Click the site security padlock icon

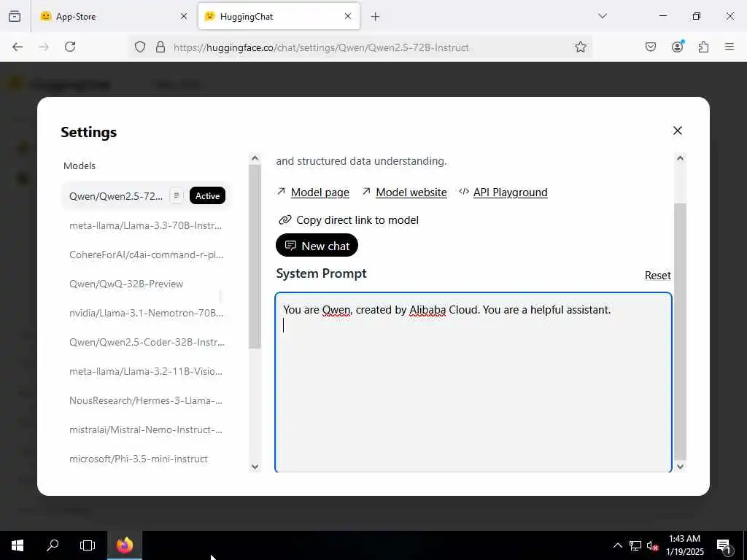pyautogui.click(x=160, y=47)
